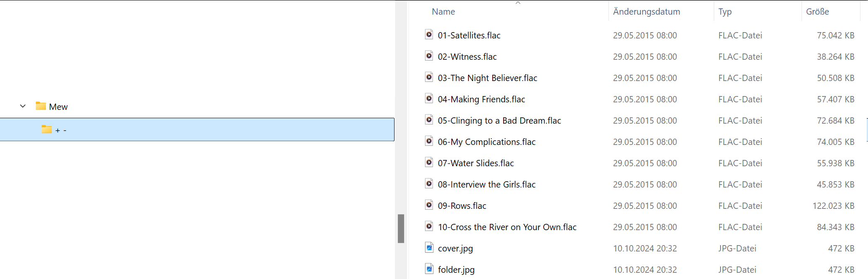Select file name 05-Clinging to a Bad Dream.flac

[x=499, y=121]
